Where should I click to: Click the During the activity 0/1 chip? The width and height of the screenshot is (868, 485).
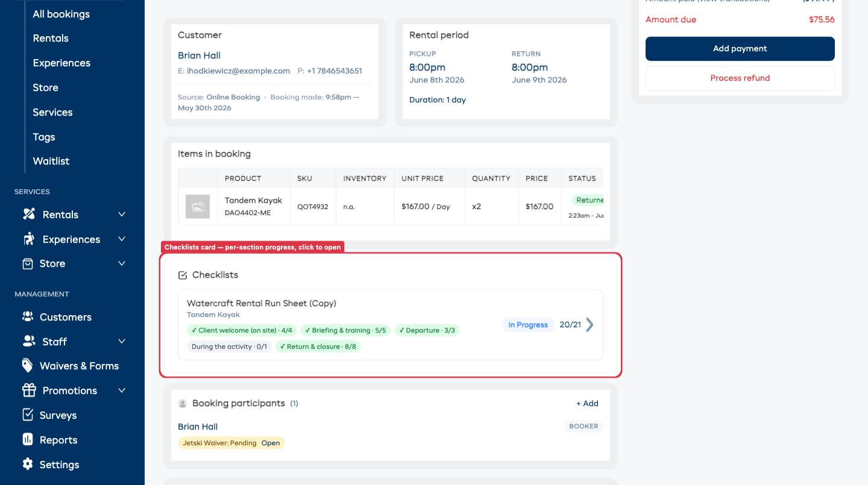[229, 346]
